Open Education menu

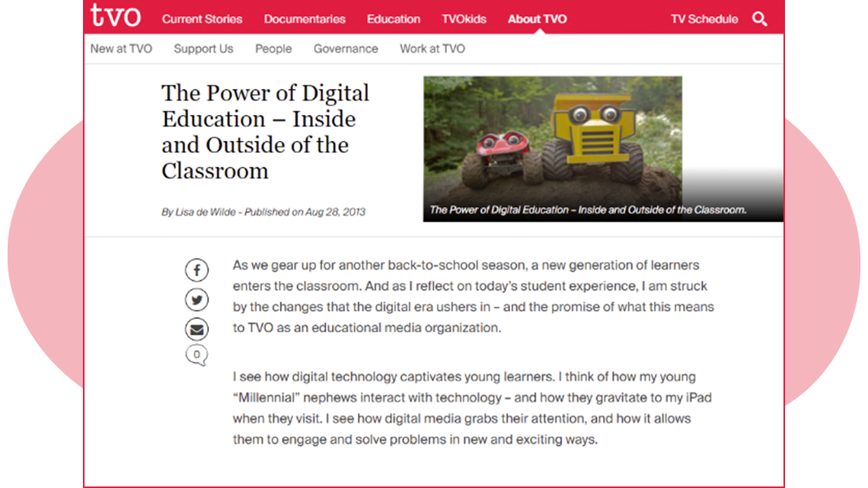pos(394,19)
